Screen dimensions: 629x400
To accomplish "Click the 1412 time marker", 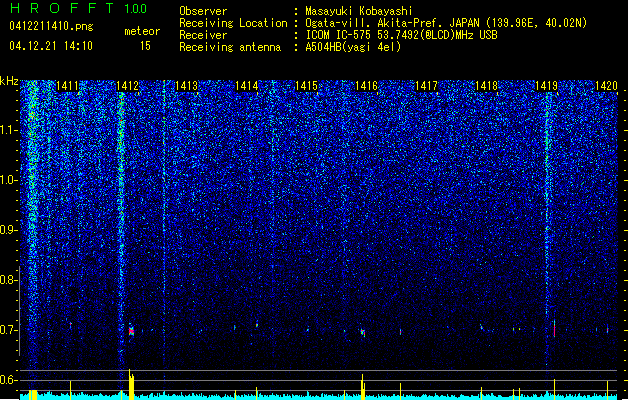I will tap(127, 86).
